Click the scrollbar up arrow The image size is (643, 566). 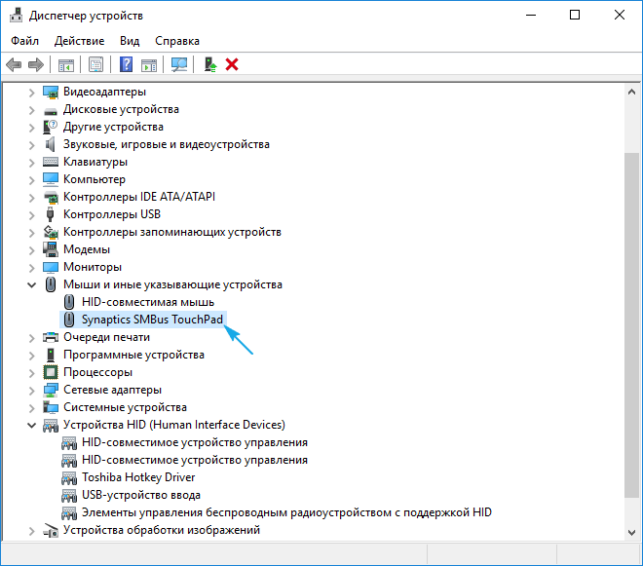point(632,92)
